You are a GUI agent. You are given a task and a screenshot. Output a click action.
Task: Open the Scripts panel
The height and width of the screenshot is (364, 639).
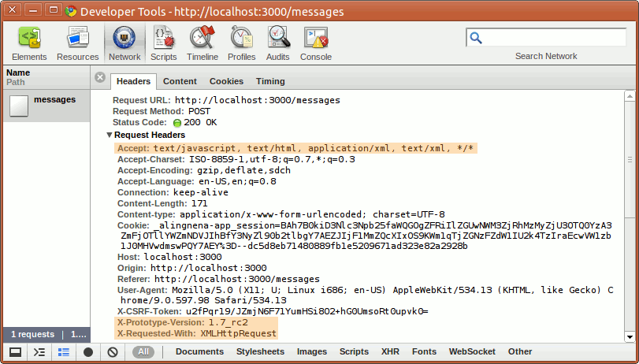pos(163,43)
